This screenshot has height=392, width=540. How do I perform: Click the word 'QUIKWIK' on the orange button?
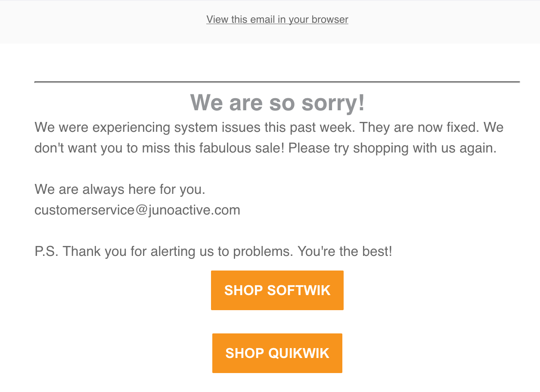[299, 353]
